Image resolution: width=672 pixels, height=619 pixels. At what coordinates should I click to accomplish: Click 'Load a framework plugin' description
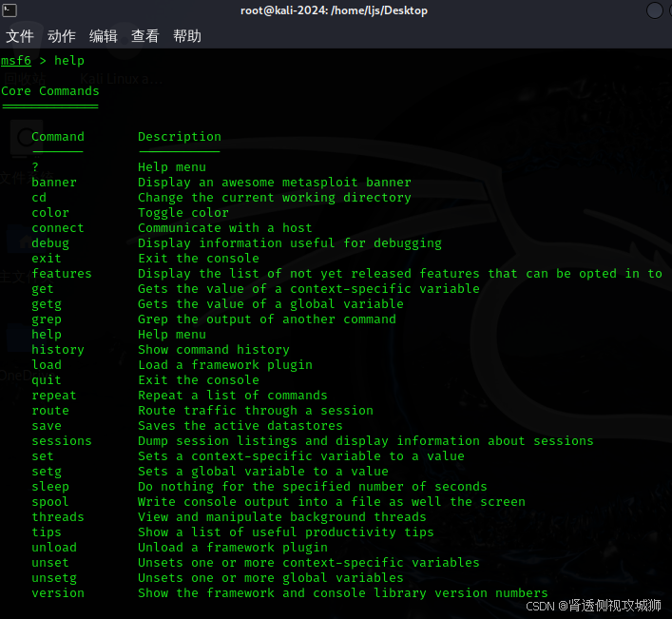[x=225, y=365]
